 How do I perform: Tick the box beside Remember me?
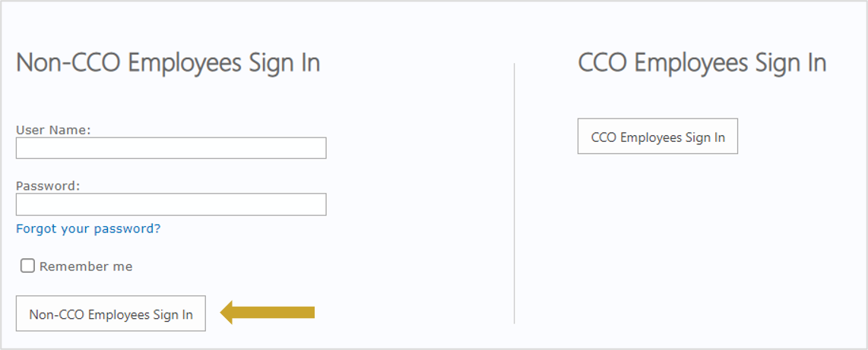coord(28,266)
